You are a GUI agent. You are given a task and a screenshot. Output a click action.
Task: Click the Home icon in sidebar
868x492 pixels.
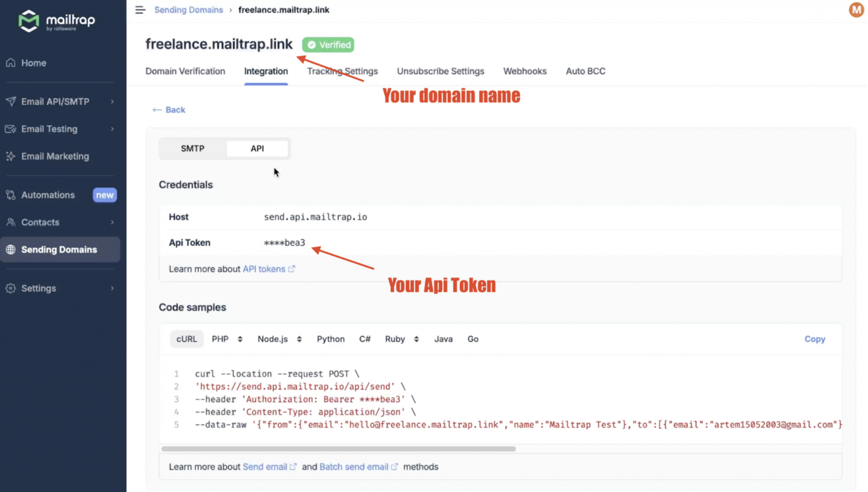pos(11,63)
